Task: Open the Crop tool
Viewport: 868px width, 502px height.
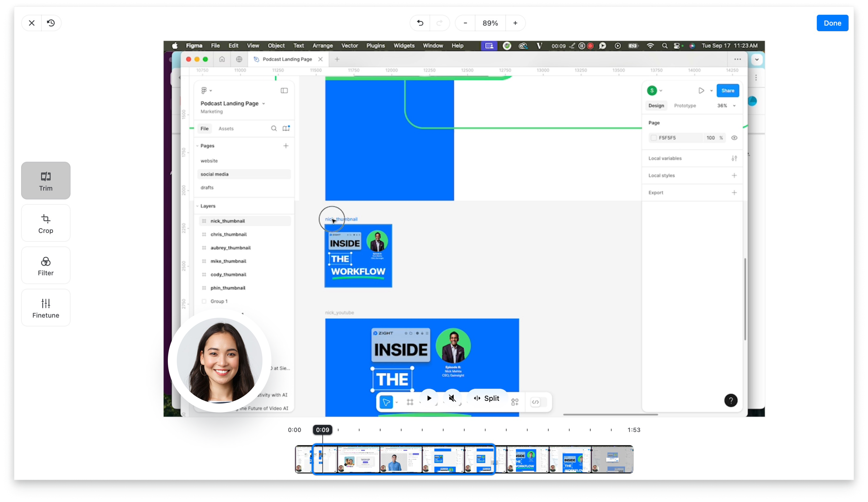Action: coord(46,223)
